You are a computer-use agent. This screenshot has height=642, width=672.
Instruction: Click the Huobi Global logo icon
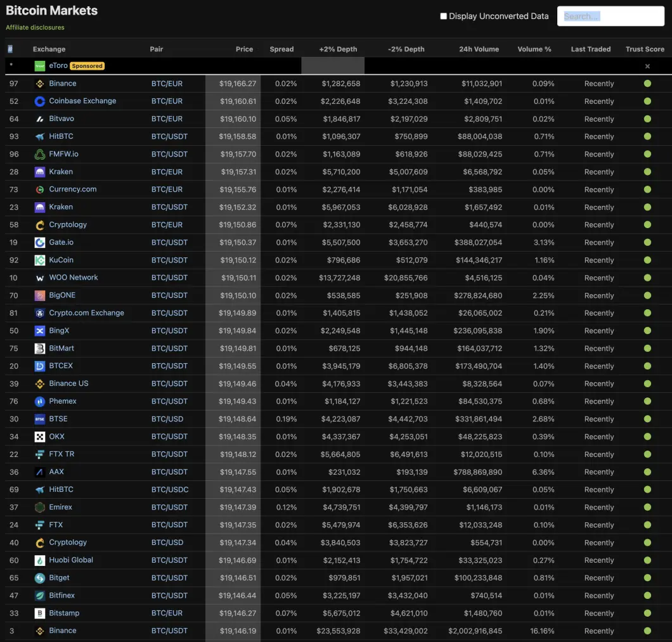[40, 561]
